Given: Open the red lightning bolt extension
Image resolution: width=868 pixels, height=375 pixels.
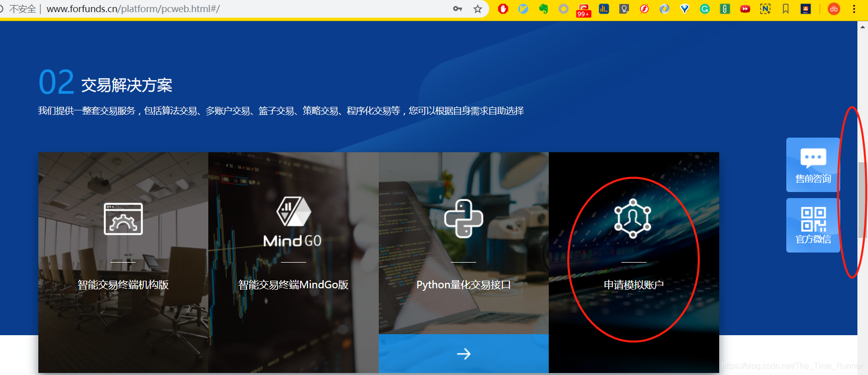Looking at the screenshot, I should (644, 9).
